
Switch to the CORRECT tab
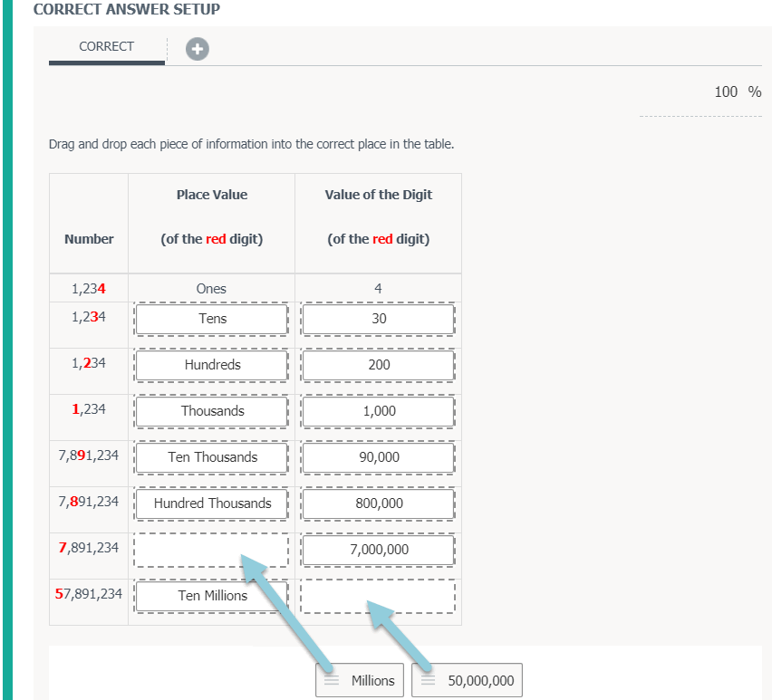106,47
